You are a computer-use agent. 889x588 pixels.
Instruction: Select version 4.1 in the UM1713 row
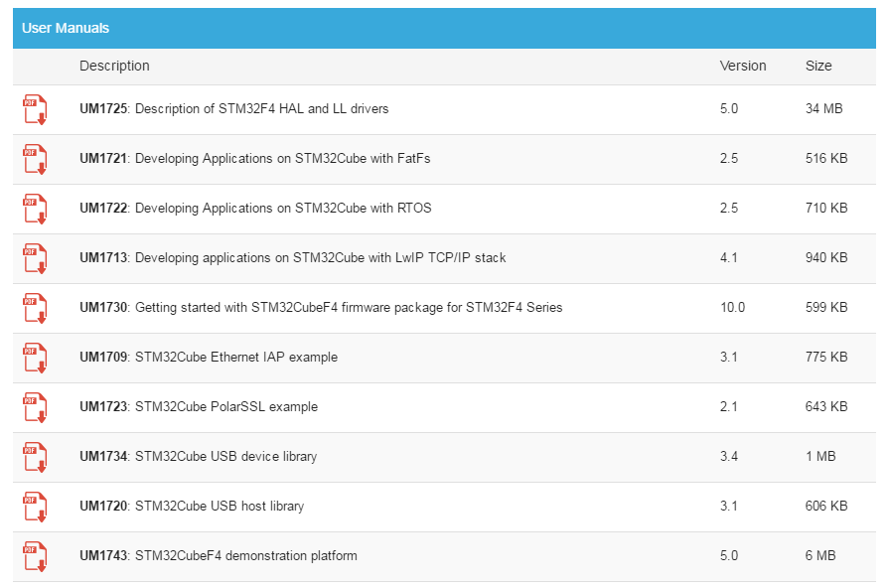pyautogui.click(x=729, y=257)
